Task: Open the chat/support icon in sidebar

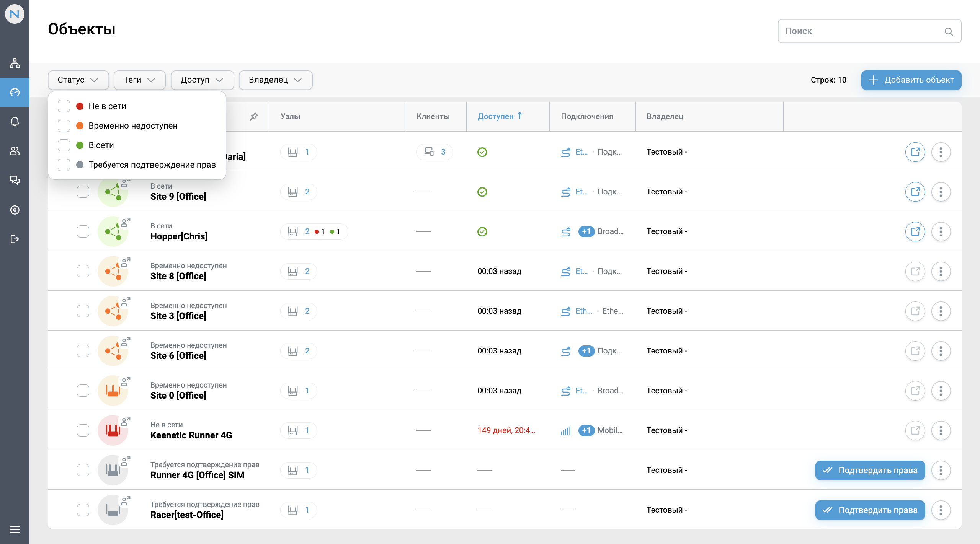Action: click(15, 180)
